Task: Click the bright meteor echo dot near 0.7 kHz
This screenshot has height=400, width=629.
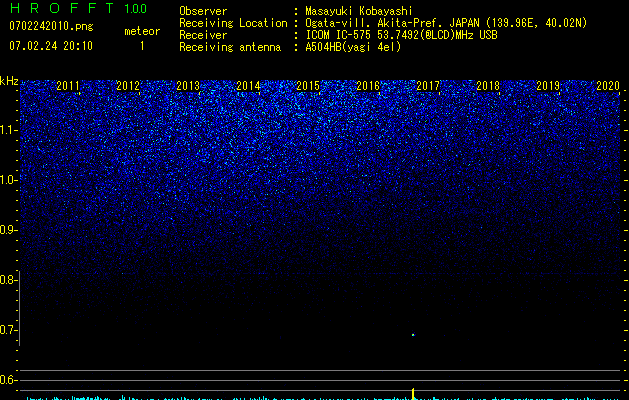Action: (413, 335)
